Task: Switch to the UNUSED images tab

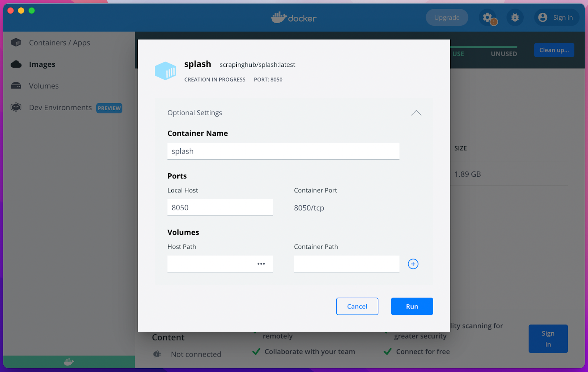Action: [x=504, y=54]
